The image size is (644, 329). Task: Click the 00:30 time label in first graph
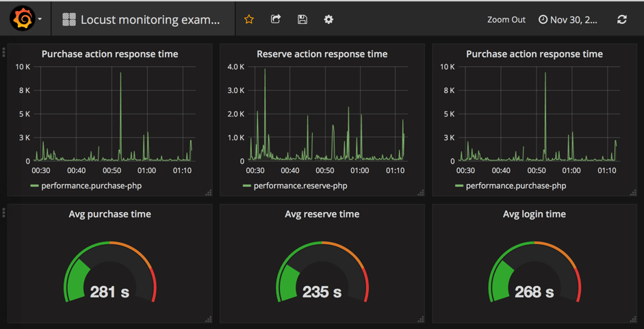point(41,170)
